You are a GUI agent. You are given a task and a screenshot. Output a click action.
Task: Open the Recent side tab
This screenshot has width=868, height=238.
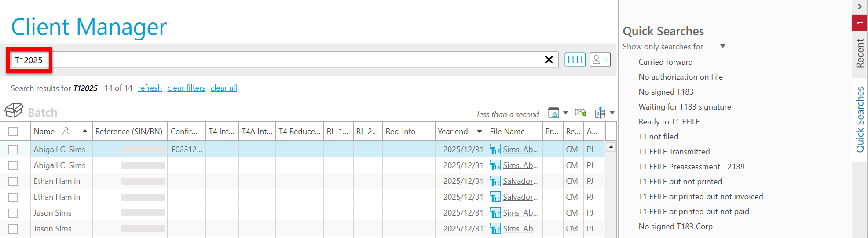(x=860, y=53)
